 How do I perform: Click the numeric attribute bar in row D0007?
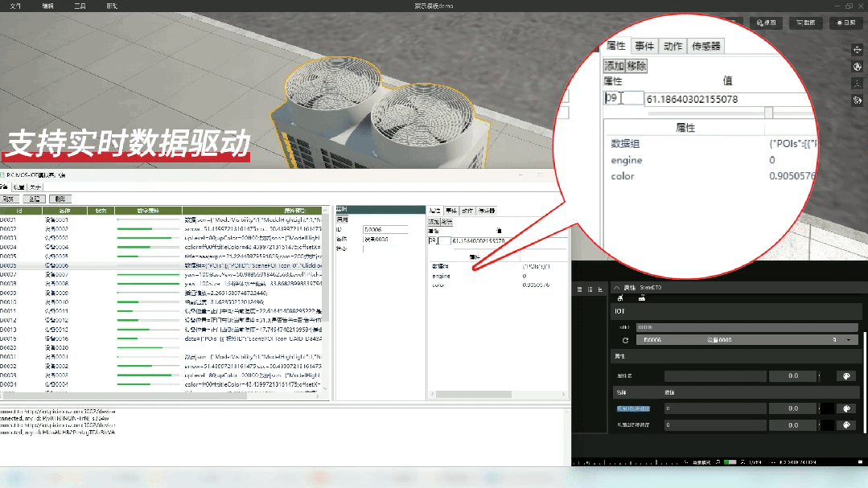pyautogui.click(x=148, y=274)
